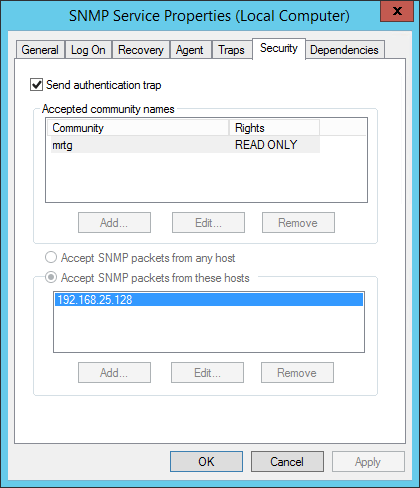Go to the Recovery tab
Screen dimensions: 420x488
pos(141,50)
